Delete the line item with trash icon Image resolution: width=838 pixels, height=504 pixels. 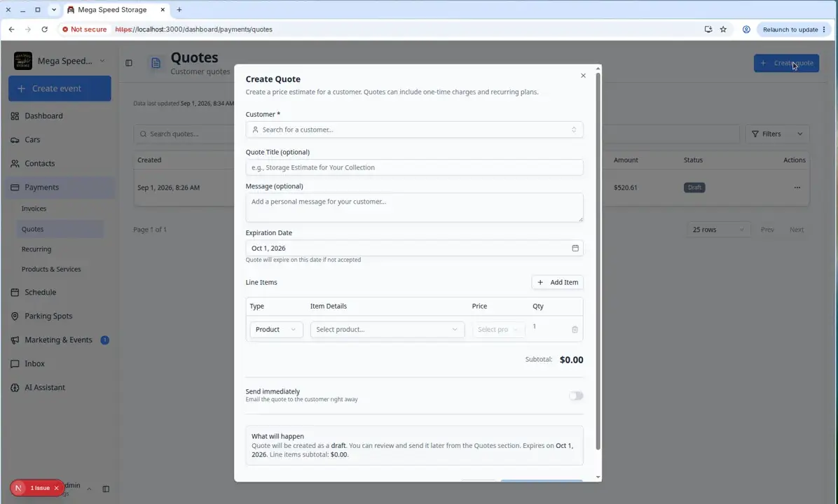click(x=575, y=330)
